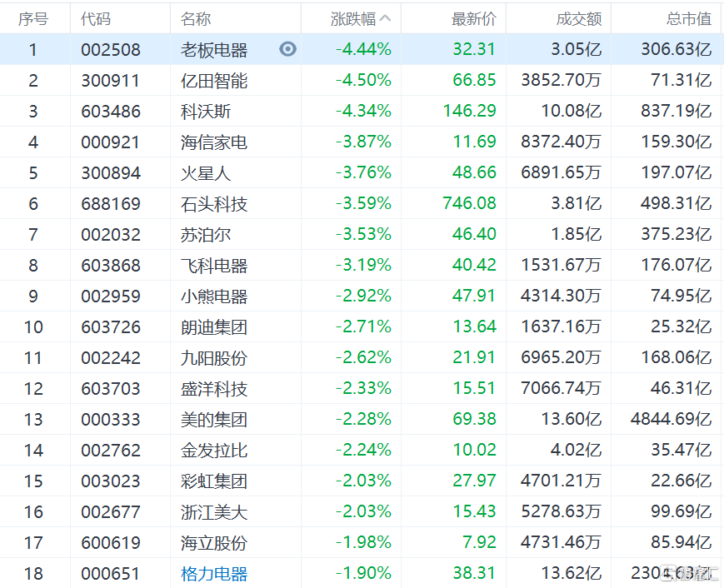The image size is (724, 588).
Task: Select the latest price 746.08
Action: 470,203
